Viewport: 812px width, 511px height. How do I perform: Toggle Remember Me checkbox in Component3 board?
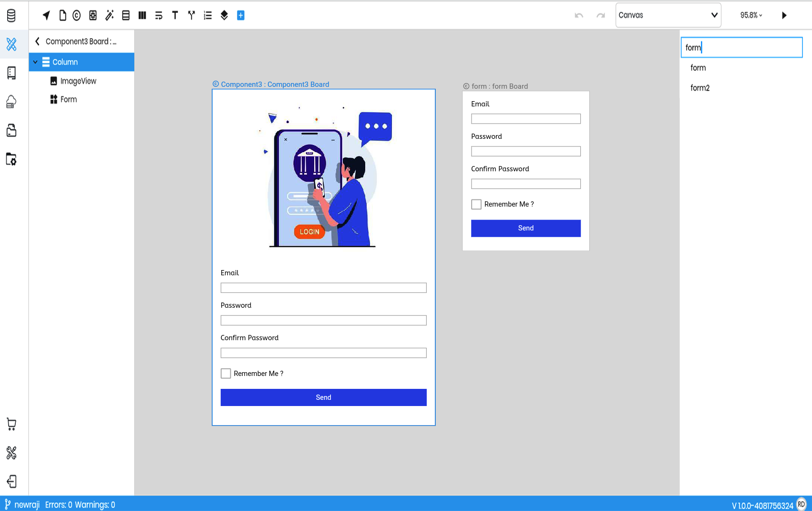226,374
